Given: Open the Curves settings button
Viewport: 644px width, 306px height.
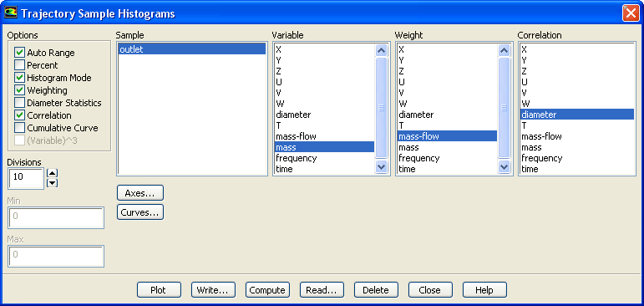Looking at the screenshot, I should click(x=140, y=212).
